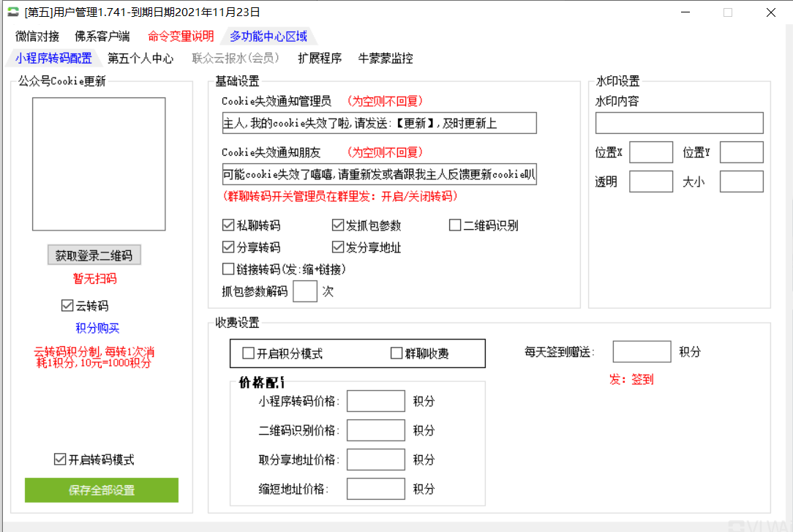Click the QR code display area
Image resolution: width=793 pixels, height=532 pixels.
click(99, 164)
